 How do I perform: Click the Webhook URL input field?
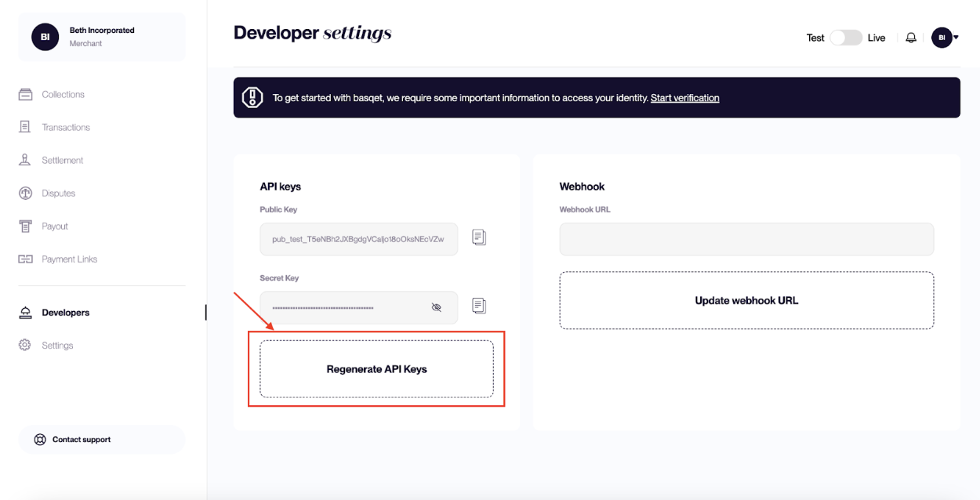(746, 239)
